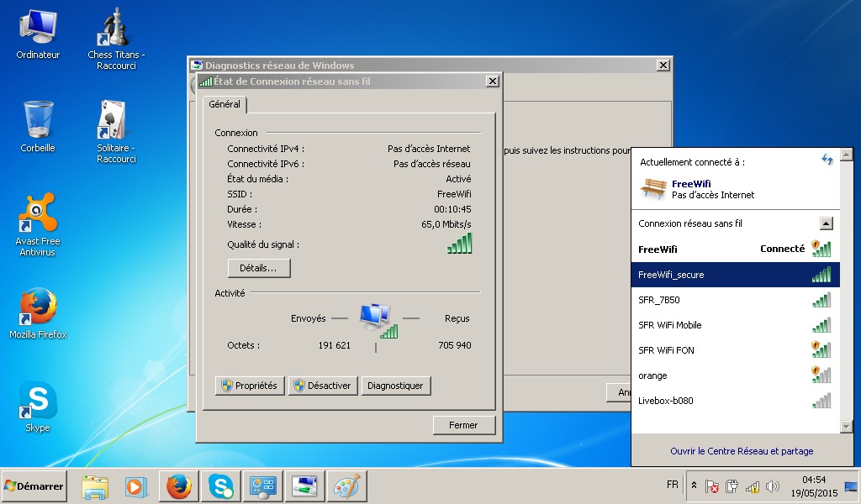The width and height of the screenshot is (861, 504).
Task: Click the sent bytes value 191 621
Action: pyautogui.click(x=334, y=345)
